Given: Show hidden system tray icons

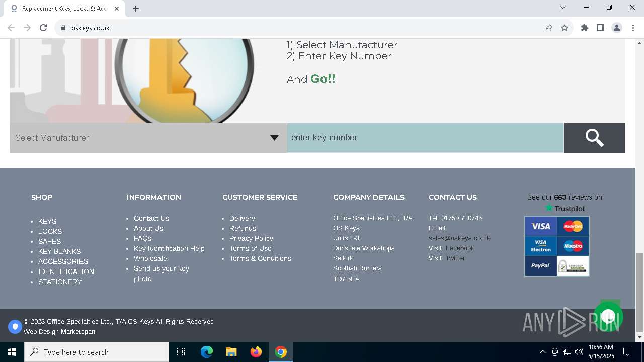Looking at the screenshot, I should (x=542, y=352).
